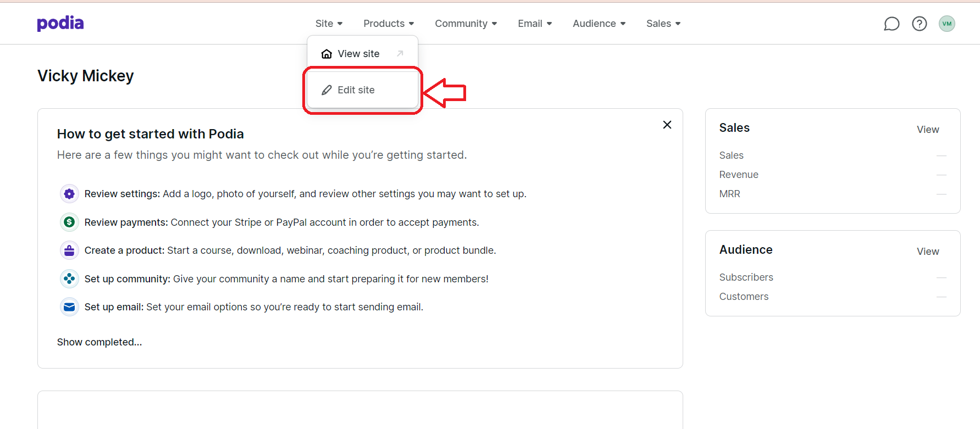Click View in the Audience card
This screenshot has height=429, width=980.
(928, 252)
